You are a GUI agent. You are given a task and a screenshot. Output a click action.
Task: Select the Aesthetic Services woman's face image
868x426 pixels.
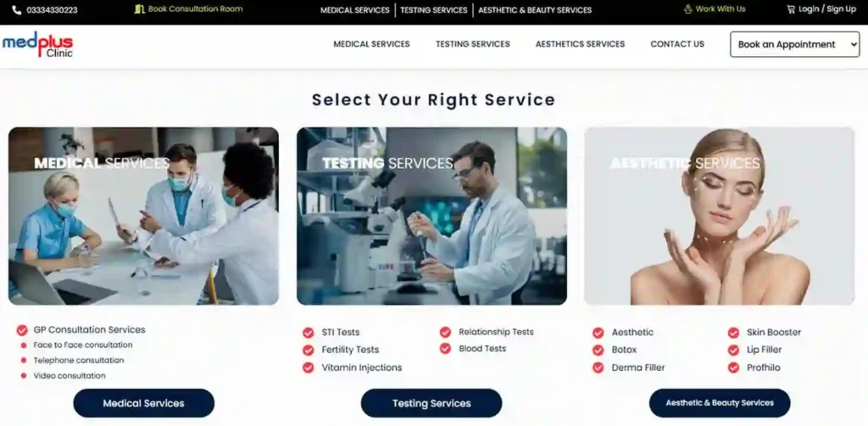click(719, 216)
